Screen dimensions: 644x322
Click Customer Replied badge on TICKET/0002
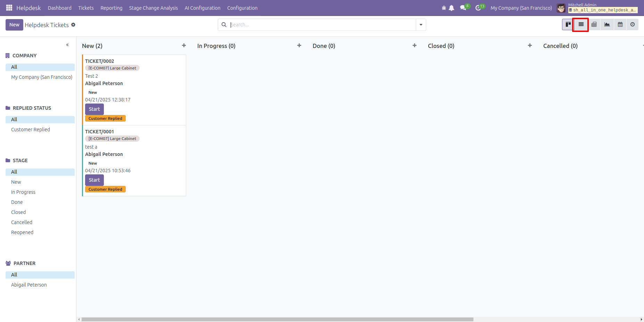pos(105,118)
